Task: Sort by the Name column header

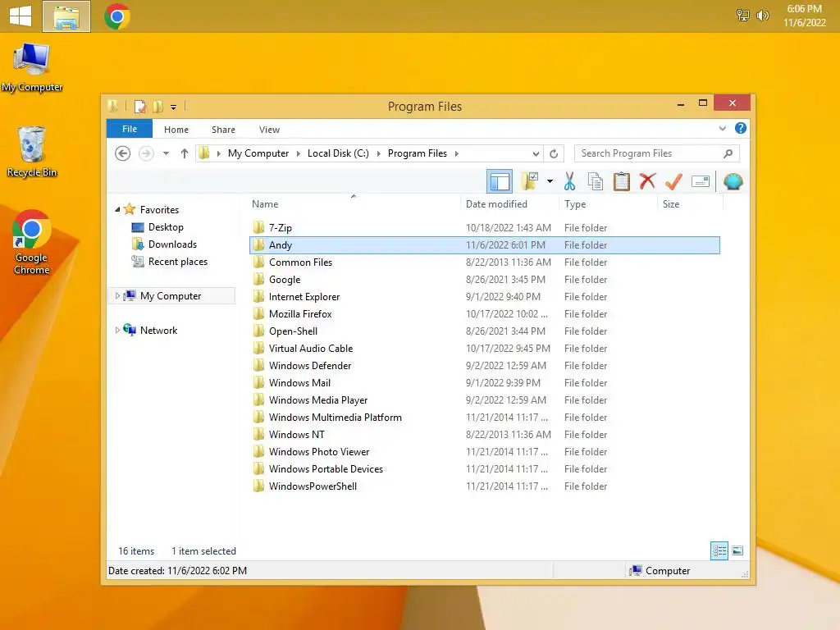Action: click(354, 204)
